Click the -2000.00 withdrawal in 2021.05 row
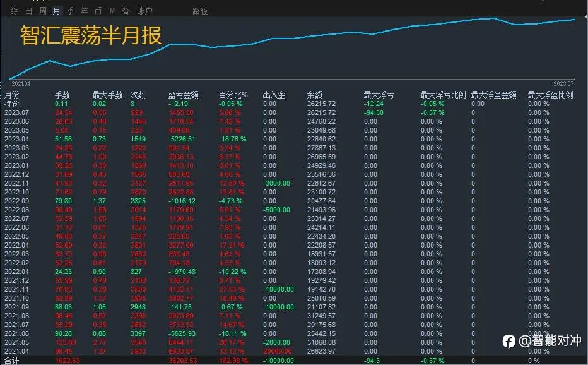 click(x=276, y=342)
